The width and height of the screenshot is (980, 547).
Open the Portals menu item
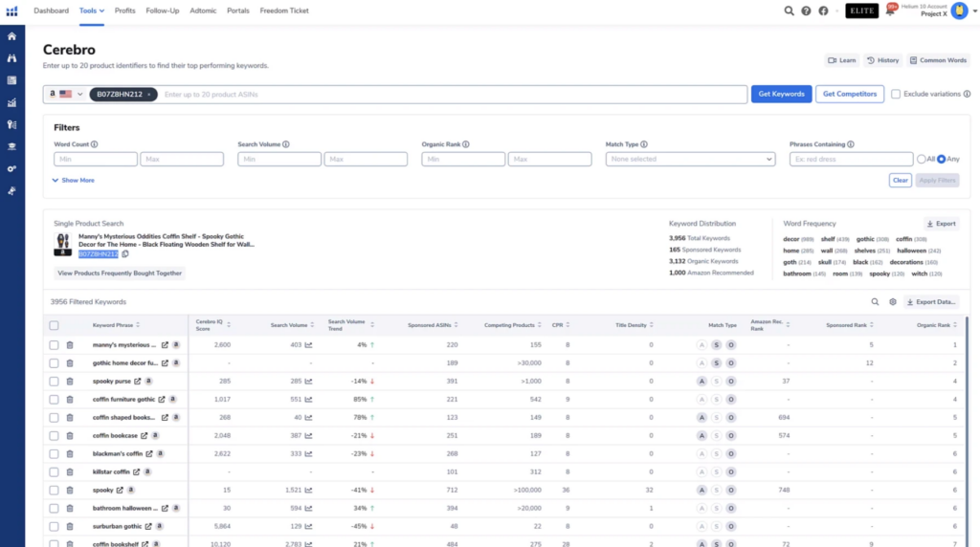[238, 11]
